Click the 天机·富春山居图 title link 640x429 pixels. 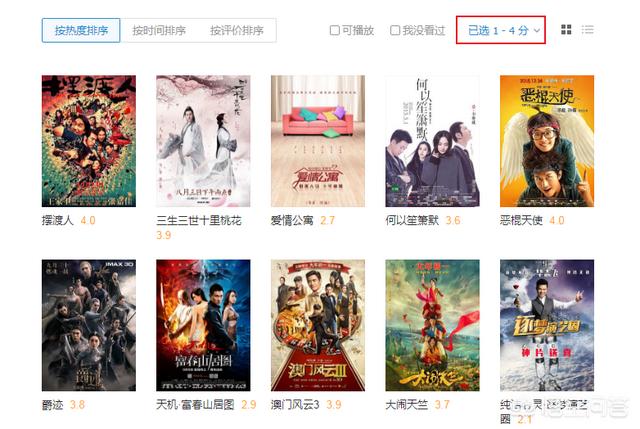coord(195,405)
